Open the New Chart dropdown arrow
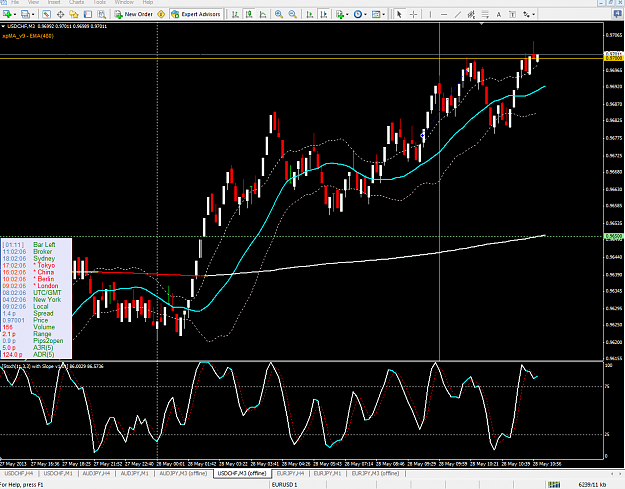This screenshot has width=625, height=489. 15,15
